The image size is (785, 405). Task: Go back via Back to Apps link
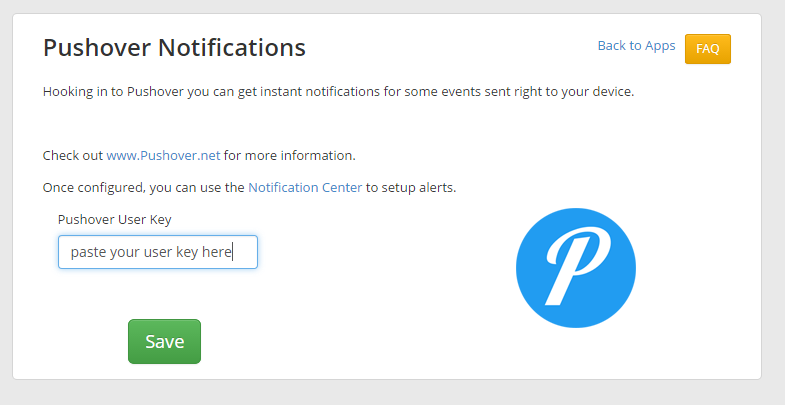(636, 46)
